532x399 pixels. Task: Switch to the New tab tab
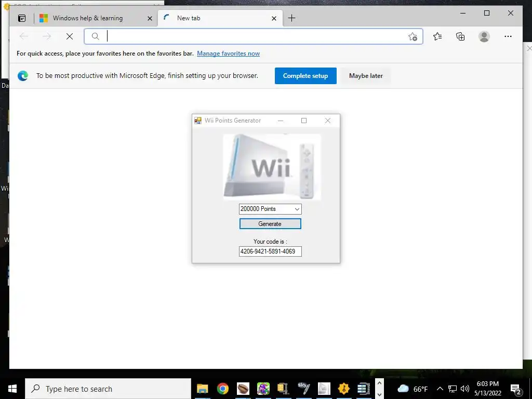(220, 18)
